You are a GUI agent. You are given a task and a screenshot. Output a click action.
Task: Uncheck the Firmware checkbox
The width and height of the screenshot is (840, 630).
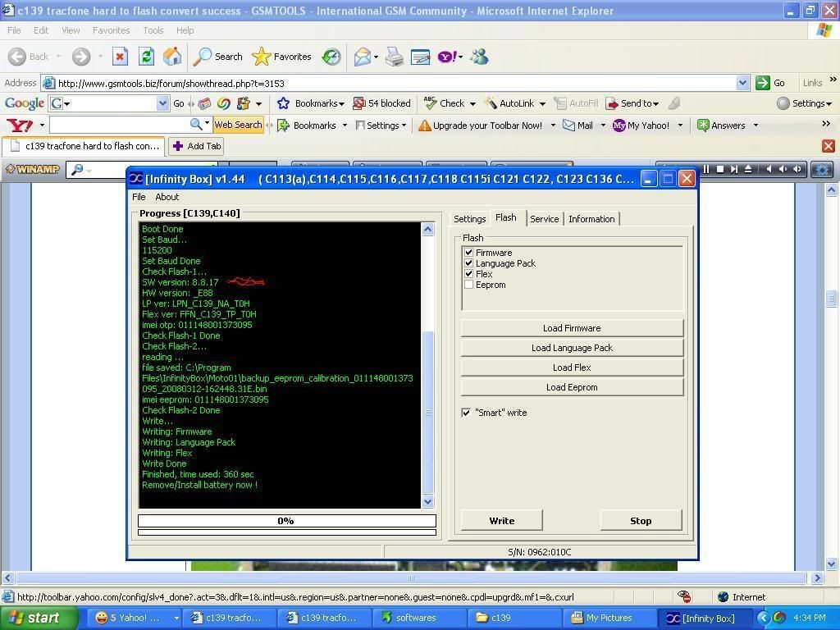[x=468, y=253]
